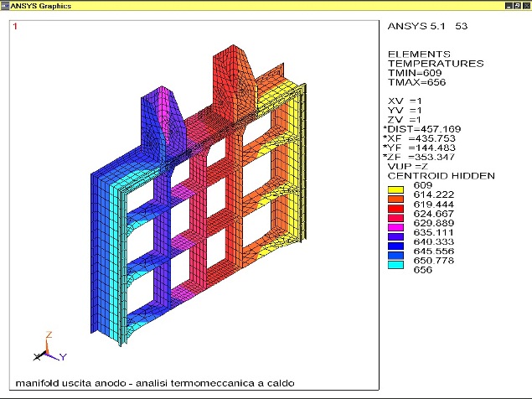
Task: Click the VUP =Z text
Action: pos(408,167)
